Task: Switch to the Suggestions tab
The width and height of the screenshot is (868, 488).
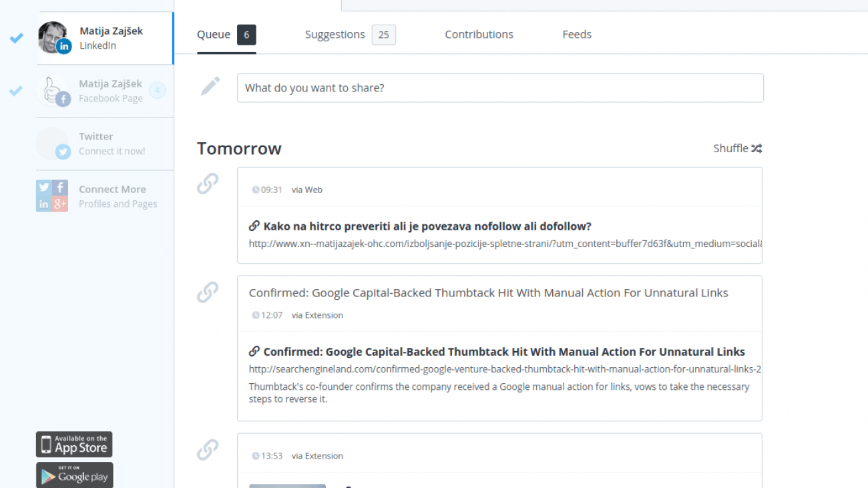Action: click(335, 34)
